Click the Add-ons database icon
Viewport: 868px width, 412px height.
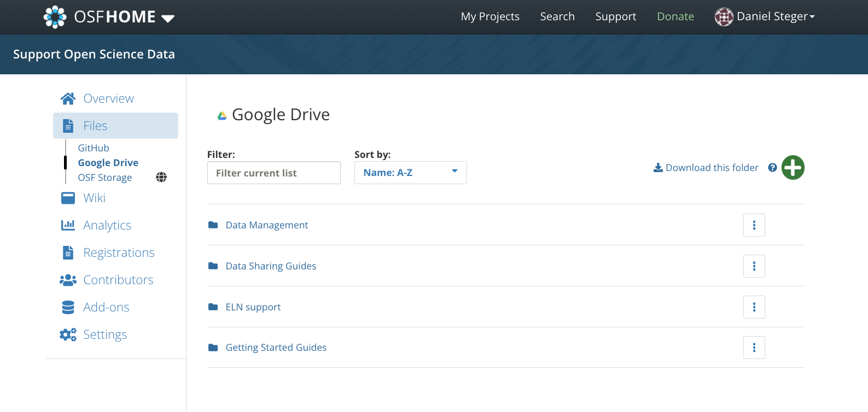click(x=68, y=307)
